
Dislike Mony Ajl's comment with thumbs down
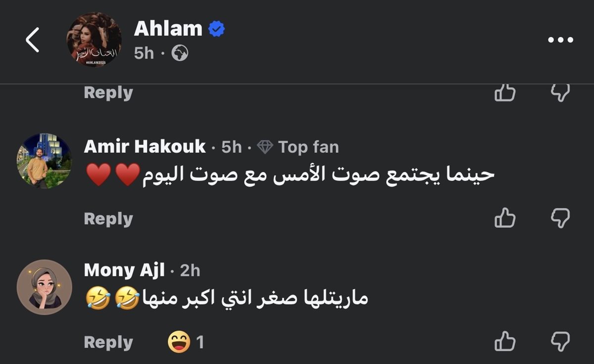coord(561,342)
